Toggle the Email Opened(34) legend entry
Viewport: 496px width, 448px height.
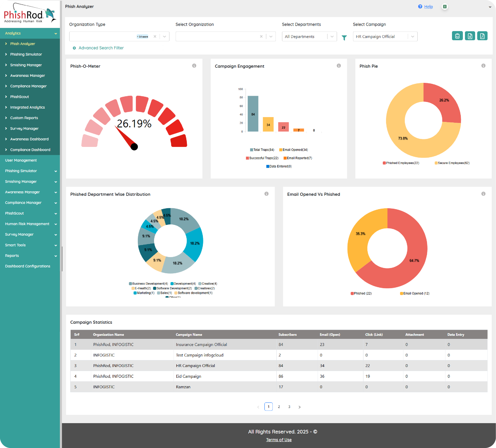click(293, 150)
